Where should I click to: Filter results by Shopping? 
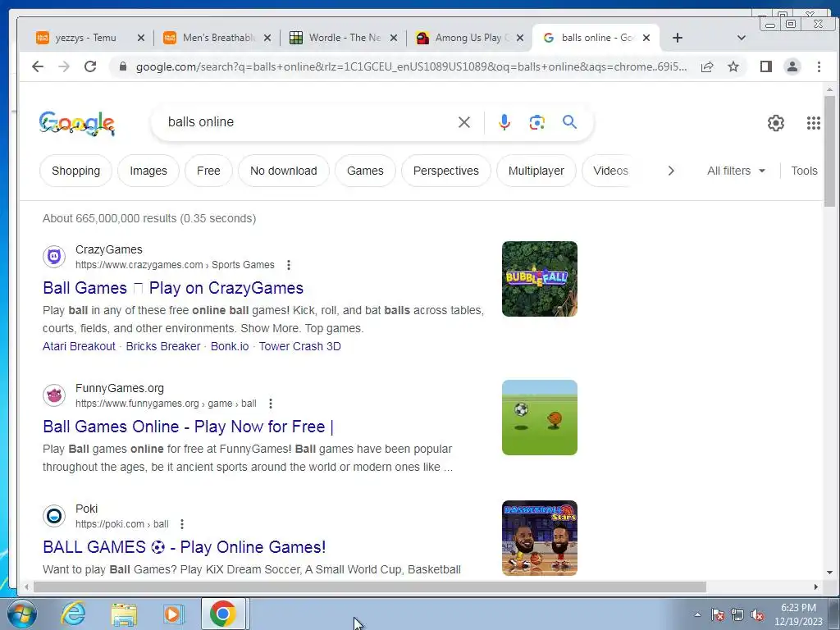pos(76,171)
